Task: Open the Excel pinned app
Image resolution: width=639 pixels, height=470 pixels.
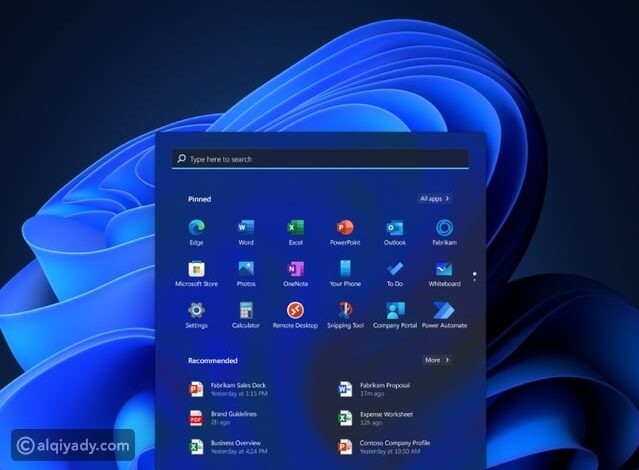Action: [x=295, y=228]
